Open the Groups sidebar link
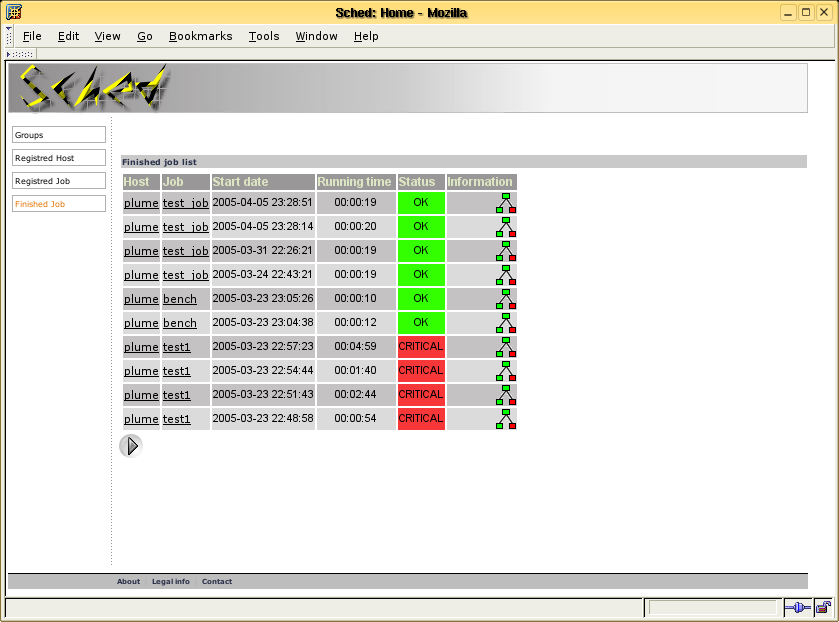This screenshot has width=839, height=622. pyautogui.click(x=58, y=135)
